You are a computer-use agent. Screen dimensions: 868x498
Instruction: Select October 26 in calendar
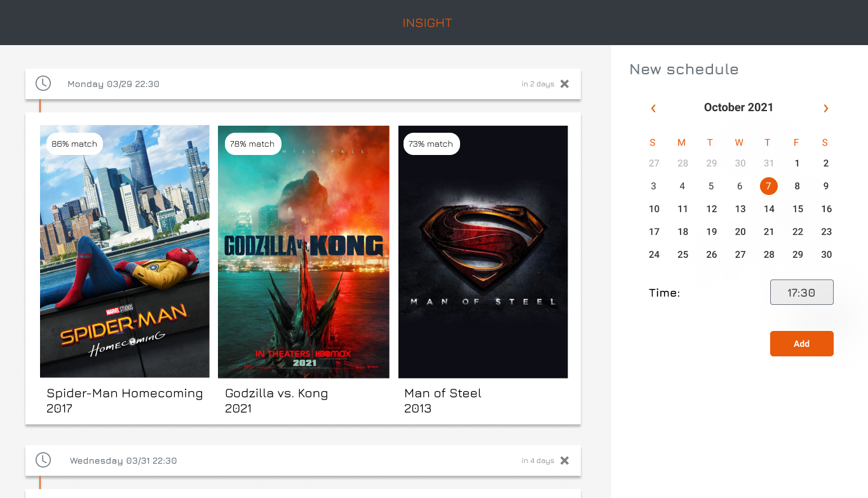pyautogui.click(x=712, y=255)
